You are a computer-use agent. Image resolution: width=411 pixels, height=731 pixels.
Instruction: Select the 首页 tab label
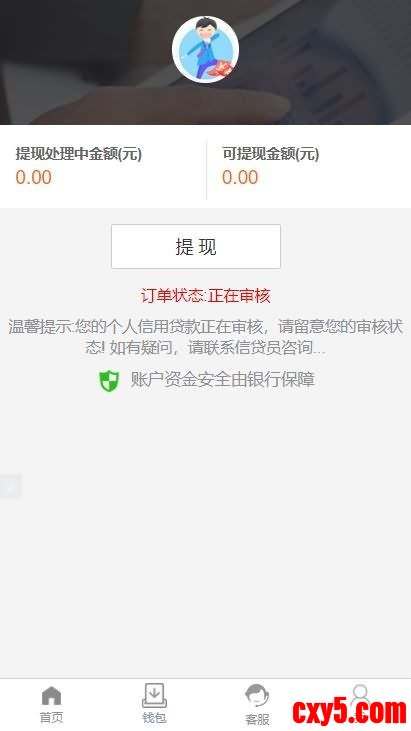51,717
